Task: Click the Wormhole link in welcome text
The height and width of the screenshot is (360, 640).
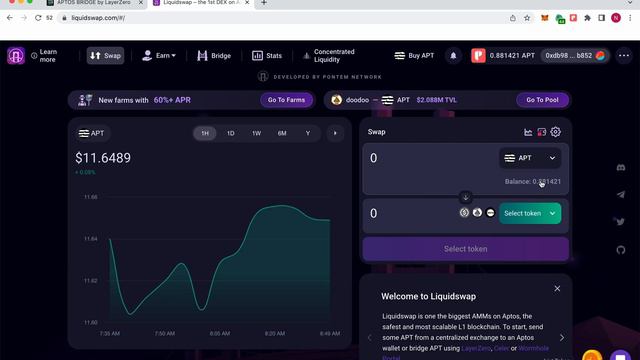Action: tap(533, 349)
